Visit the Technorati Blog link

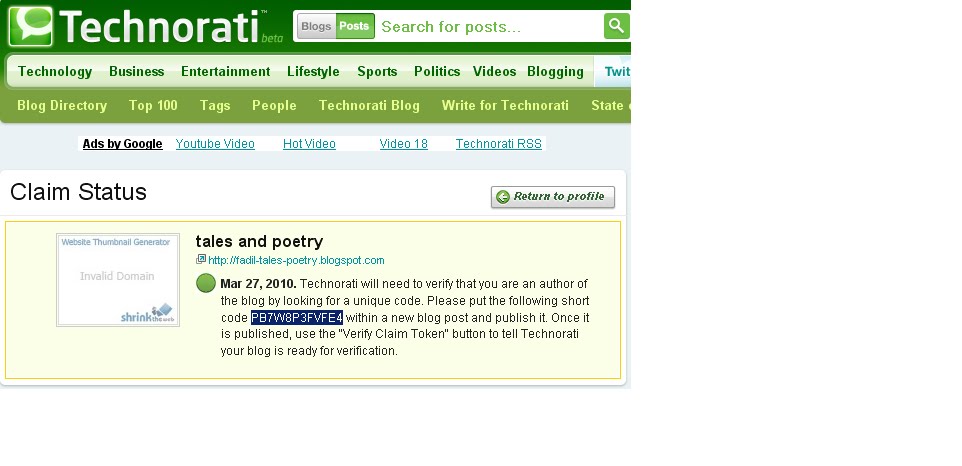(369, 105)
